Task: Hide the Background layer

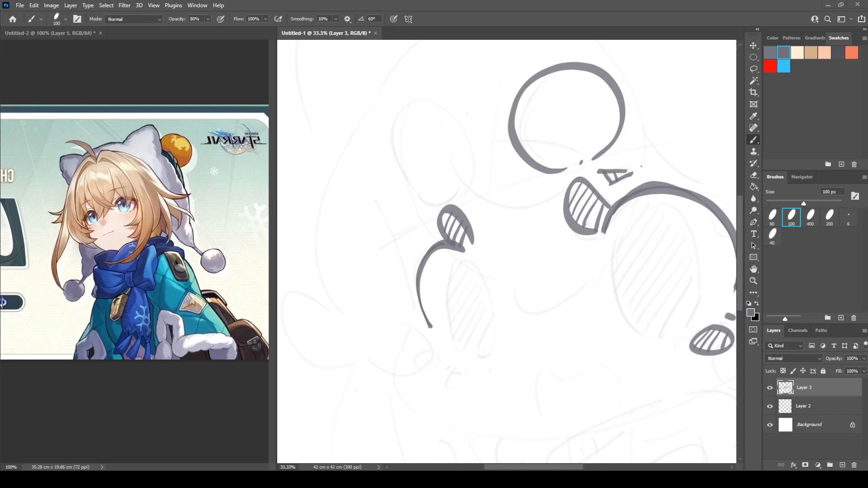Action: 770,425
